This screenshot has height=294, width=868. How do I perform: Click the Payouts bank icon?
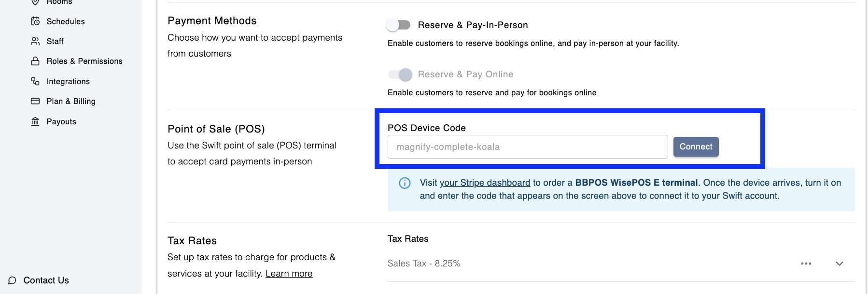(x=35, y=121)
